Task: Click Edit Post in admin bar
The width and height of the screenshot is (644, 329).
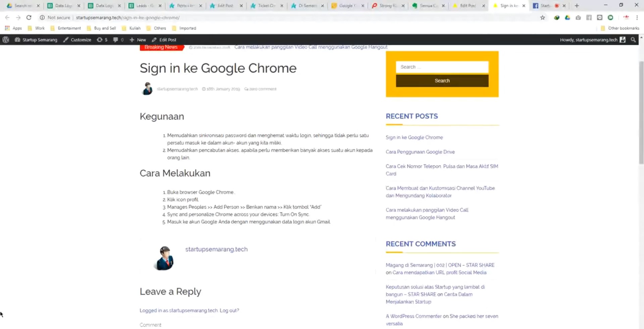Action: point(164,40)
